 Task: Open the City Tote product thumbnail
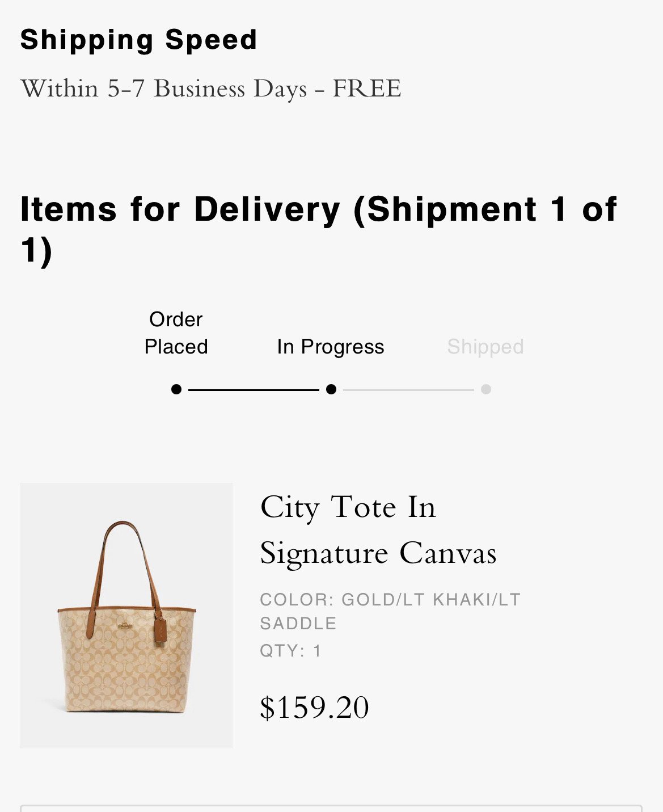tap(126, 615)
